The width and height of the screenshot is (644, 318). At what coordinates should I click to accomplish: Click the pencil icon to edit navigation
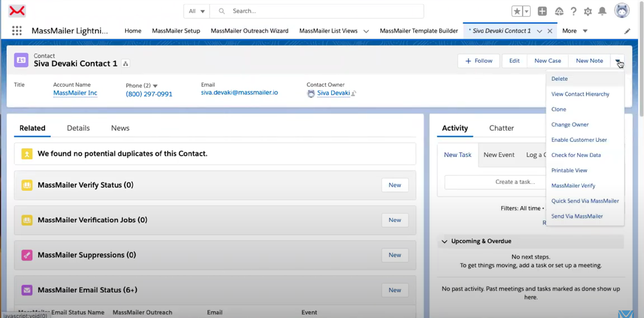coord(627,31)
